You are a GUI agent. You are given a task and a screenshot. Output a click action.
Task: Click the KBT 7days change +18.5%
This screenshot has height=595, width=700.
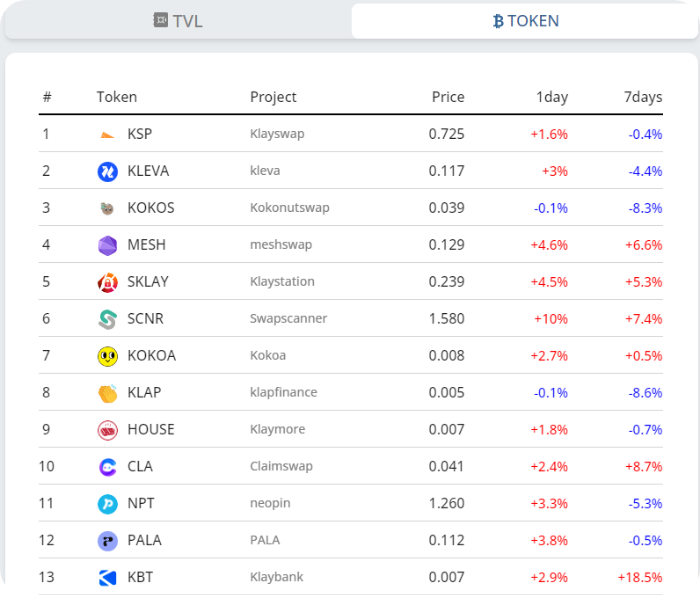640,578
